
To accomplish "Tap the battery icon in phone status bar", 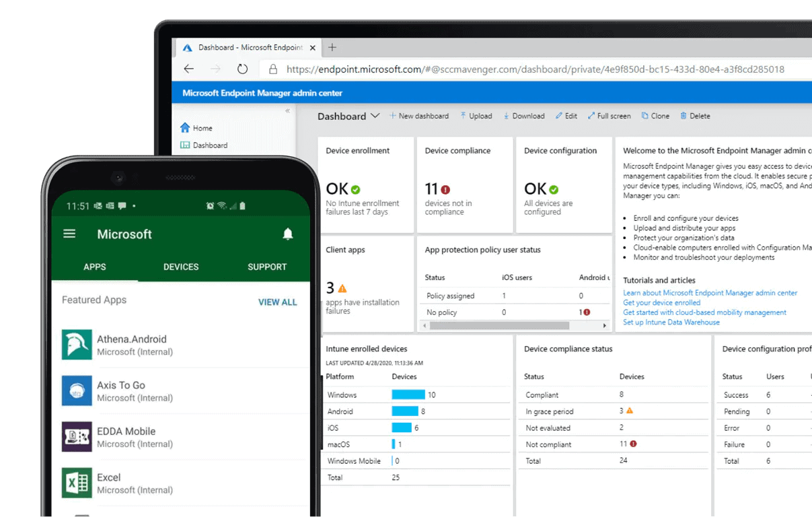I will [x=243, y=206].
